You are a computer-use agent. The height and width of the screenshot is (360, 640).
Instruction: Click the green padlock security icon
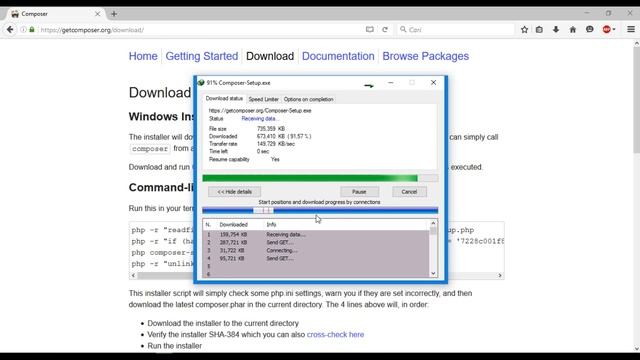pyautogui.click(x=32, y=29)
